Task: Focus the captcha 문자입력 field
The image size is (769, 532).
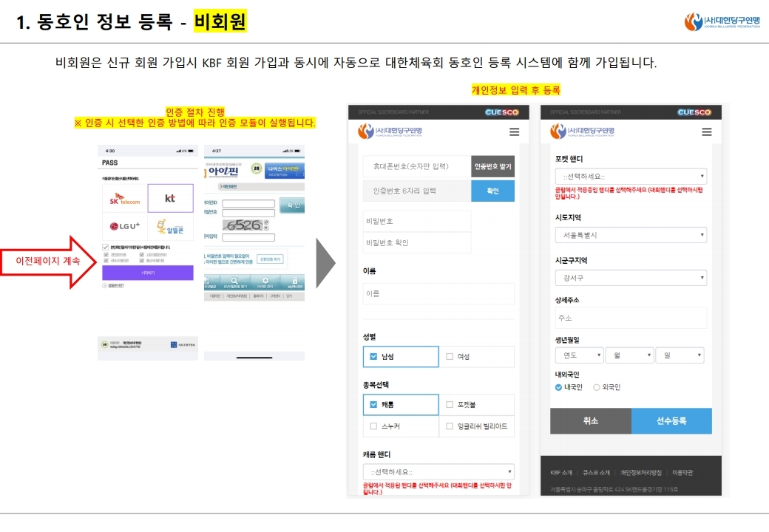Action: [x=248, y=237]
